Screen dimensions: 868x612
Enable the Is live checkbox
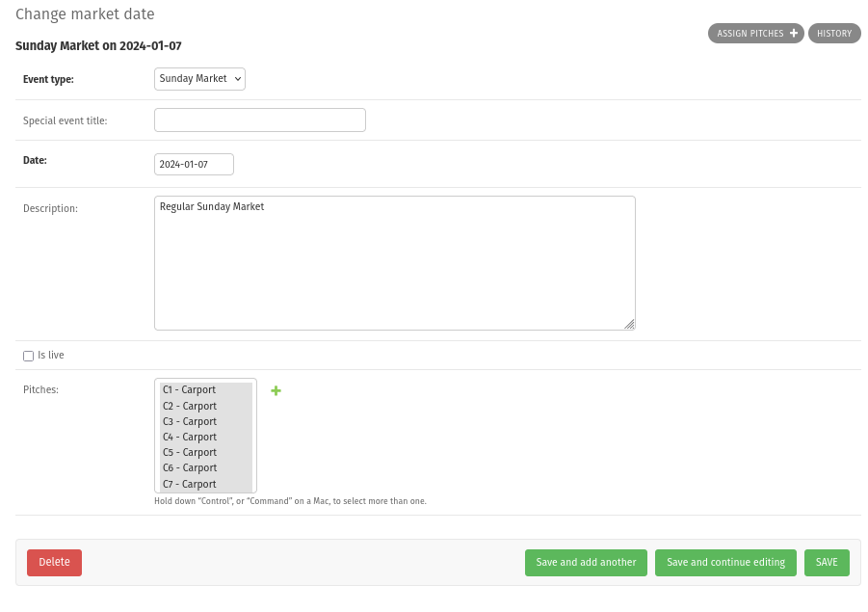28,356
